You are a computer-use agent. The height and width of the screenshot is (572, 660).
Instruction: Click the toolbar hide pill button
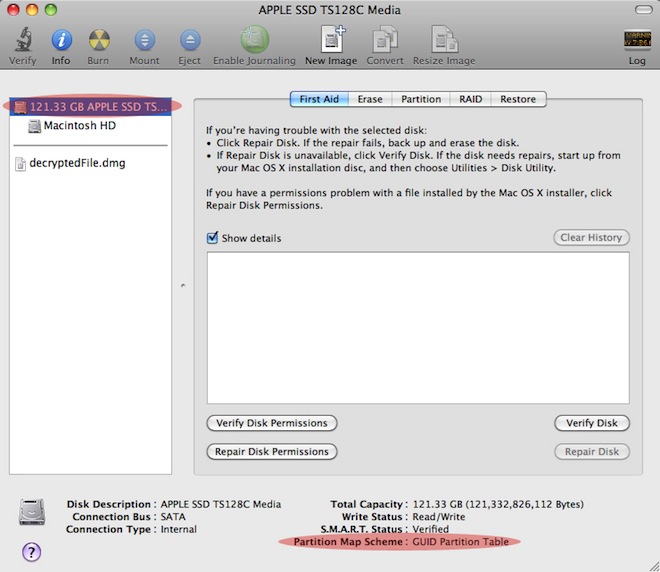tap(644, 10)
